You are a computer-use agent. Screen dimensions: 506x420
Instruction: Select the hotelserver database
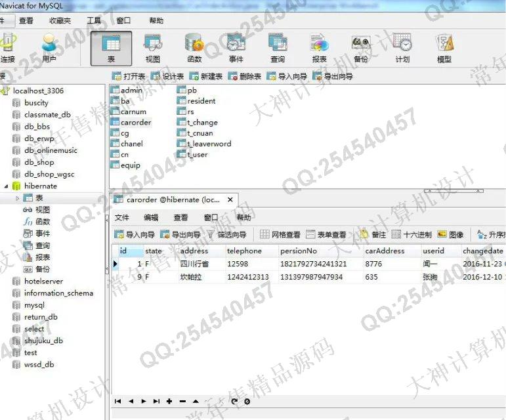[43, 282]
